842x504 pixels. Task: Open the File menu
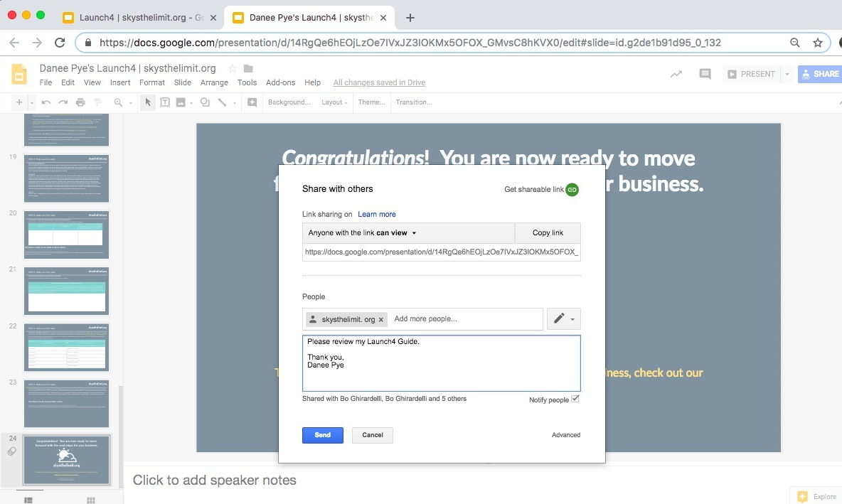(46, 82)
